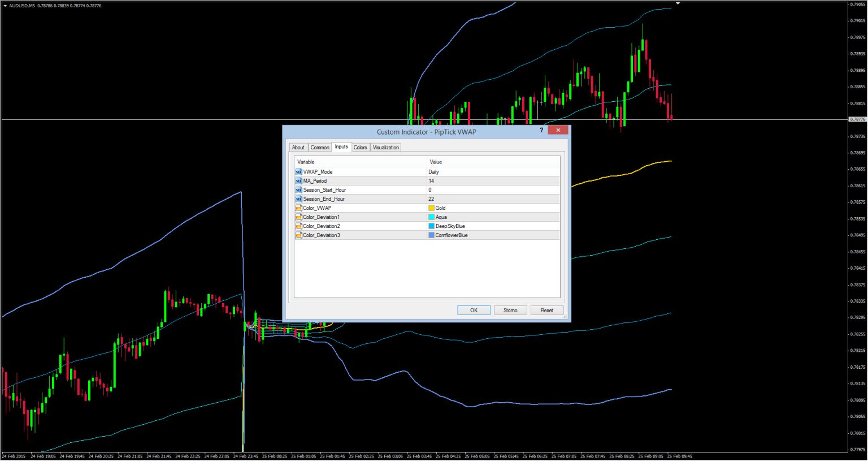Click the palette icon beside Color_Deviation2
The height and width of the screenshot is (461, 868).
pyautogui.click(x=298, y=226)
